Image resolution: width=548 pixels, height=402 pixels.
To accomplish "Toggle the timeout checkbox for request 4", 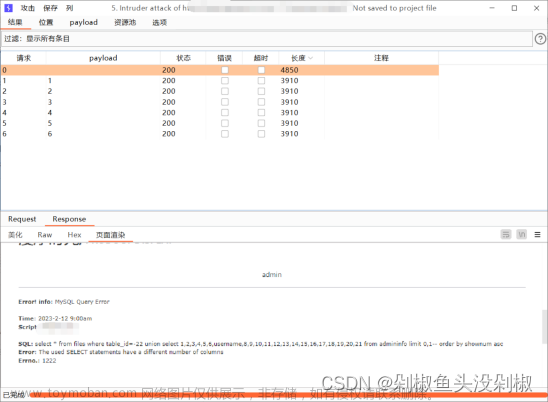I will (261, 113).
